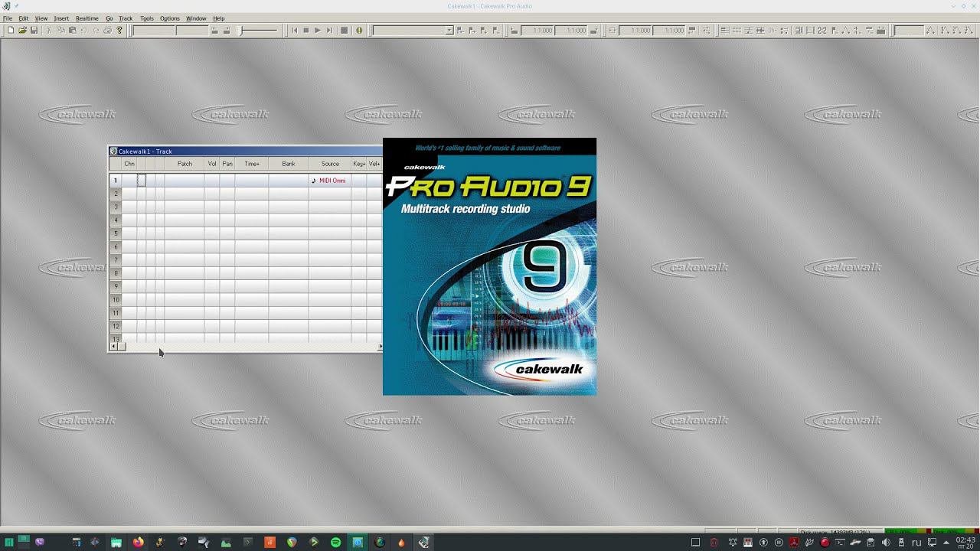Click the Record button in transport toolbar

[345, 31]
